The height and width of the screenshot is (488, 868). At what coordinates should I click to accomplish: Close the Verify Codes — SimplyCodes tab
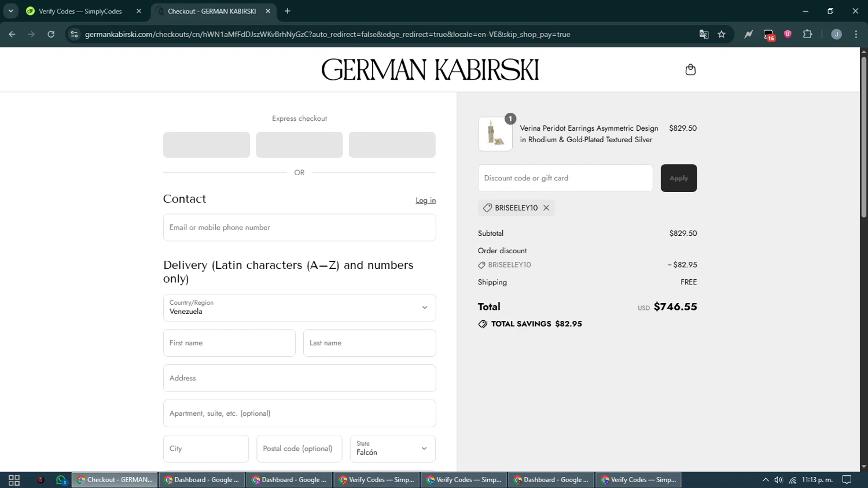[x=139, y=11]
